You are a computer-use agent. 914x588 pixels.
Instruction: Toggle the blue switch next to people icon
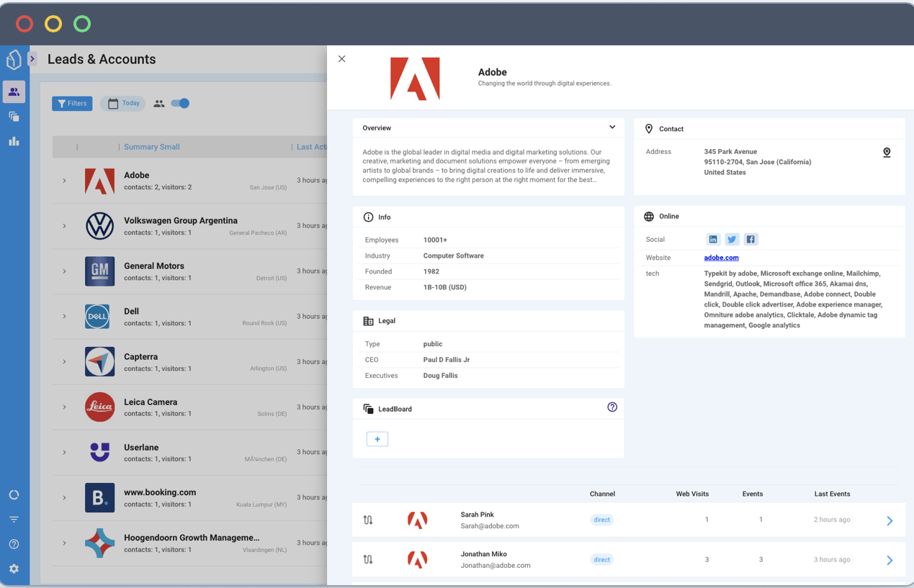[x=180, y=104]
